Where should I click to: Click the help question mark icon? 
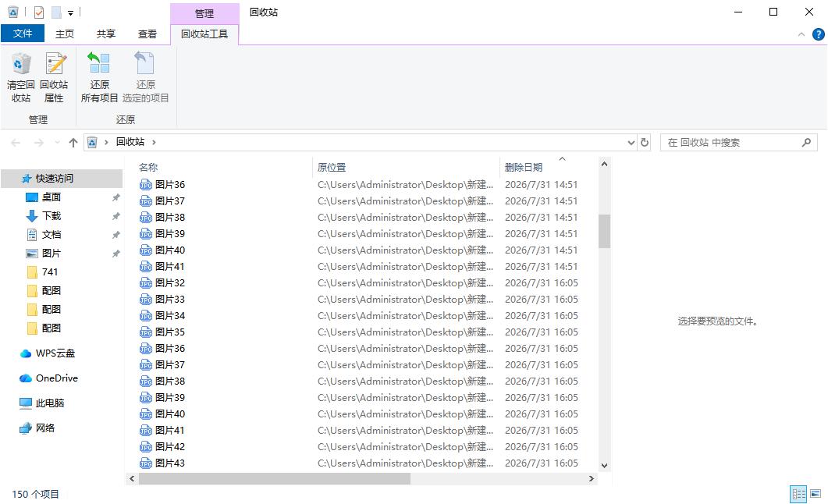(x=818, y=34)
